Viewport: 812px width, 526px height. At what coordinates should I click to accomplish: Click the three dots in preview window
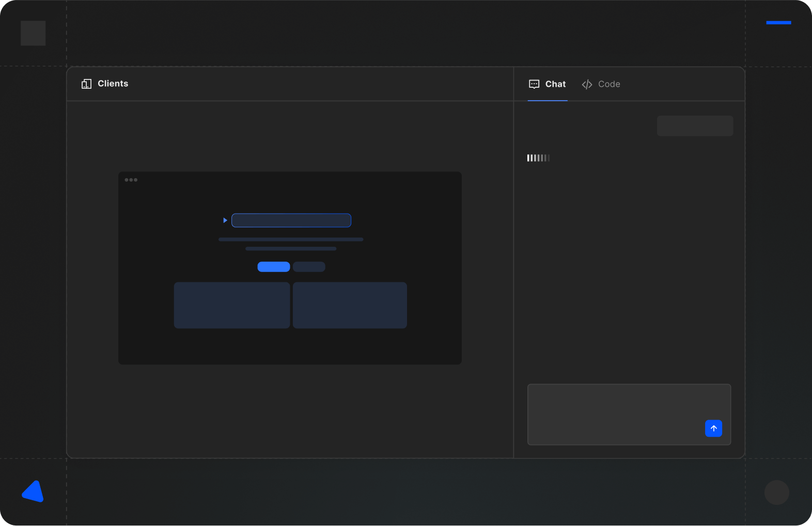(131, 180)
